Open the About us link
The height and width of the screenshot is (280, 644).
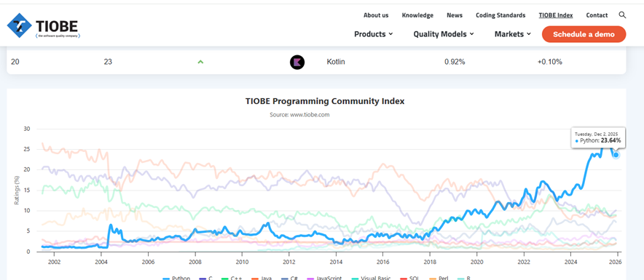(376, 15)
